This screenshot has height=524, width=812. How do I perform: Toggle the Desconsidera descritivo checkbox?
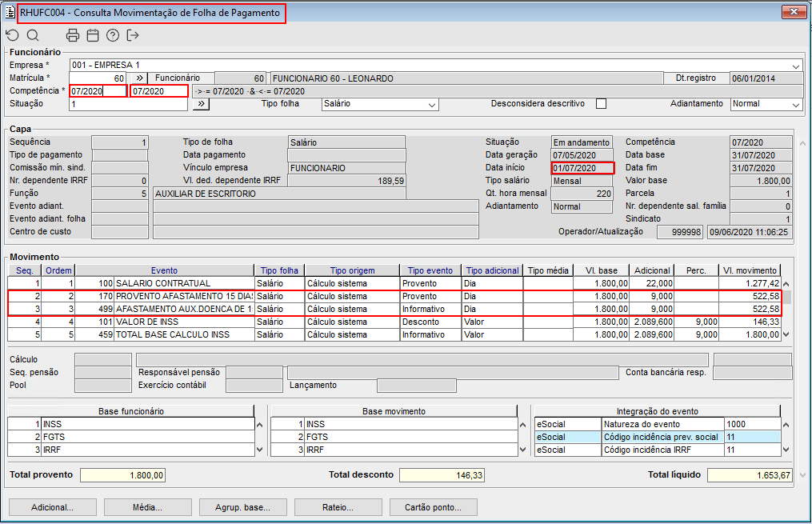pyautogui.click(x=601, y=104)
